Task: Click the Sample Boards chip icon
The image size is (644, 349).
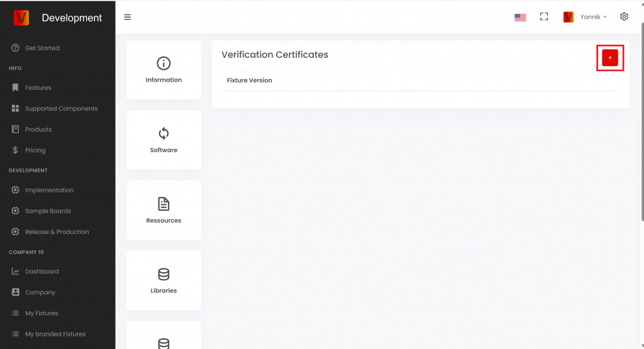Action: 16,211
